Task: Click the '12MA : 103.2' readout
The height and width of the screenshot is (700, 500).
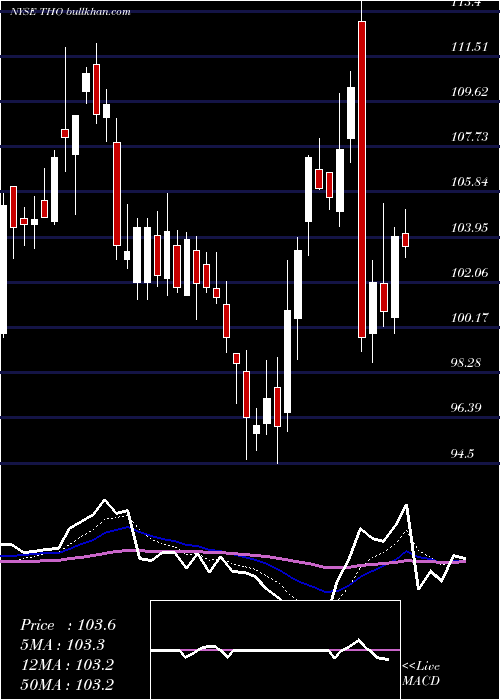Action: tap(67, 665)
